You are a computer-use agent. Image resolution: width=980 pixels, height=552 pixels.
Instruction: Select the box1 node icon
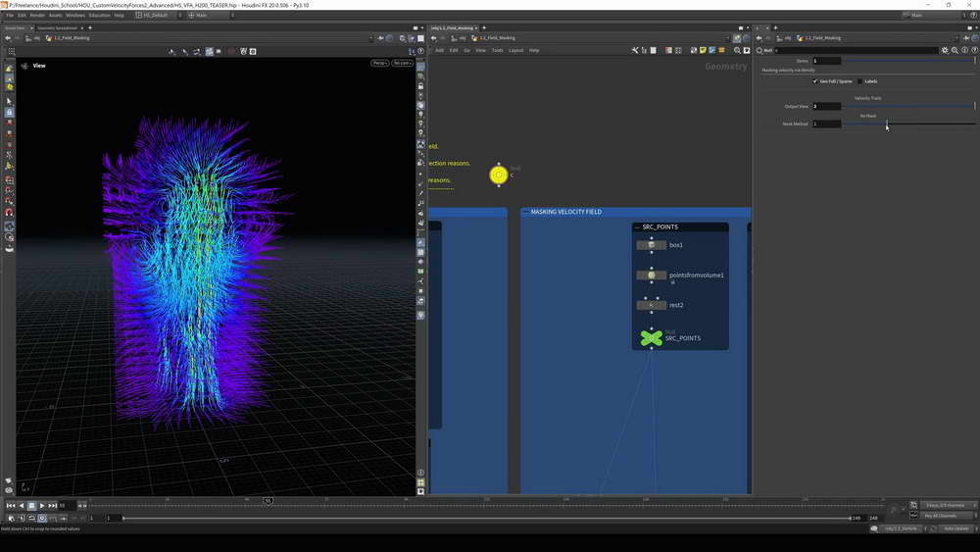(x=651, y=245)
